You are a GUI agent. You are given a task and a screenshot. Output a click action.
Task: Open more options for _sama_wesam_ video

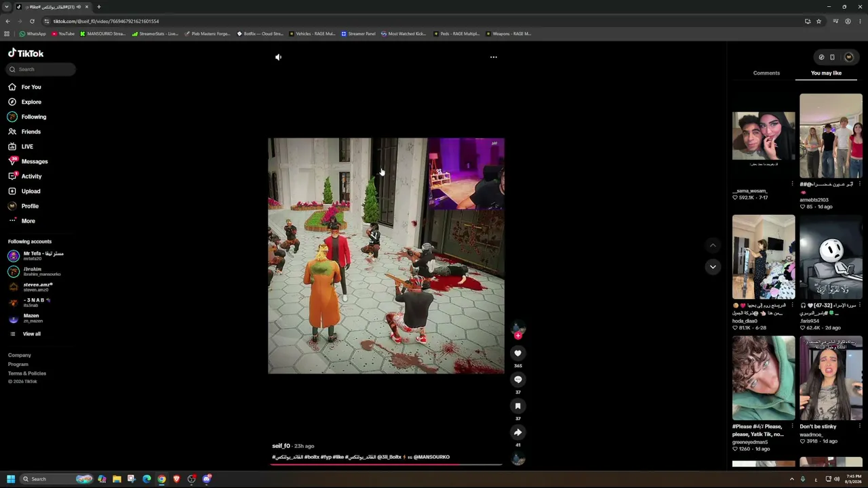(792, 184)
